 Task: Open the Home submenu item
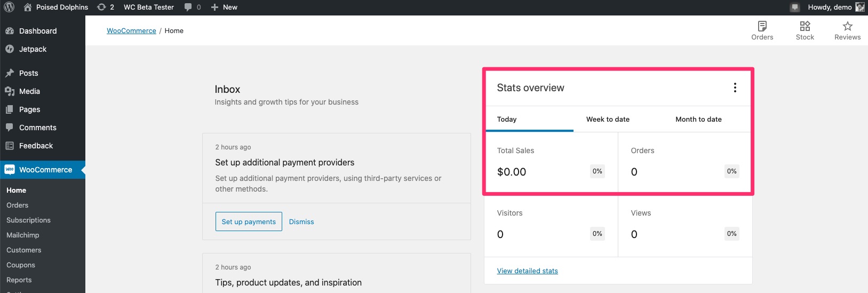(17, 190)
